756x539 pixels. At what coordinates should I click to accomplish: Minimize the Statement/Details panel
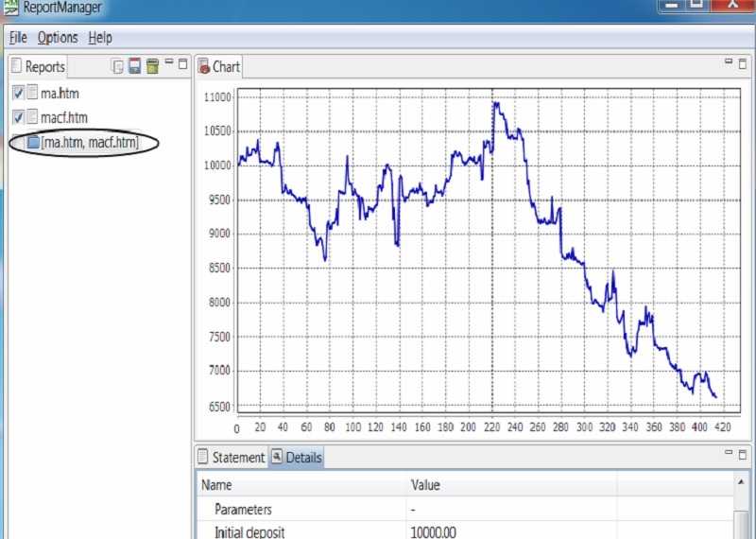coord(729,452)
